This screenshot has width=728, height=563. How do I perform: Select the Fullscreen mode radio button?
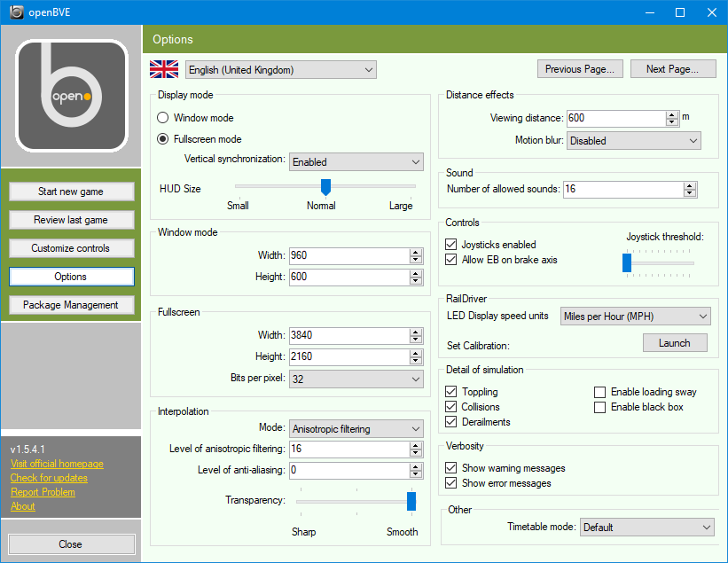[162, 138]
